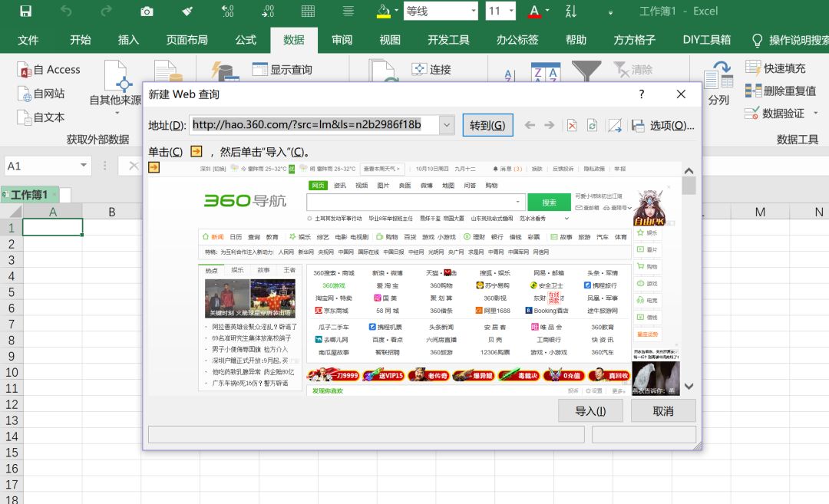This screenshot has height=504, width=829.
Task: Click the funnel Filter icon in ribbon
Action: click(586, 71)
